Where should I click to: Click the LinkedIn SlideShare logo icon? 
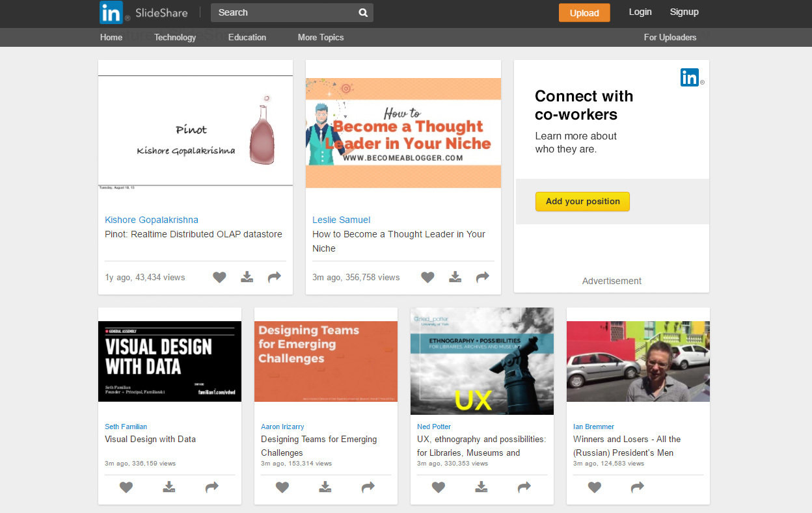[x=111, y=12]
